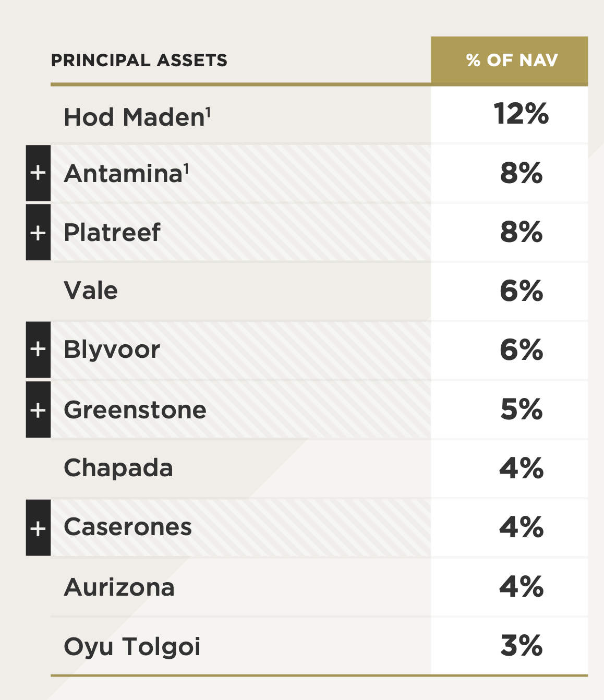Expand the Blyvoor asset details
Image resolution: width=604 pixels, height=700 pixels.
click(38, 349)
